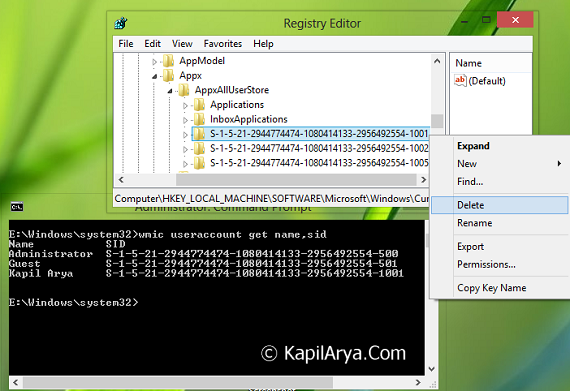The image size is (570, 391).
Task: Select the AppModel tree key
Action: coord(202,61)
